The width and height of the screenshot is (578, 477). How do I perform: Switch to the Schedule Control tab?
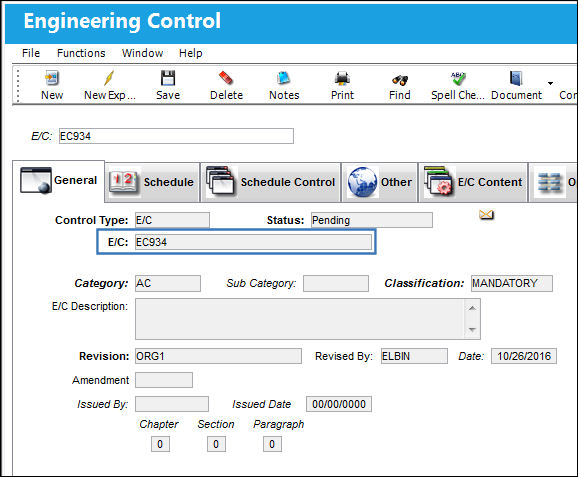[x=271, y=182]
